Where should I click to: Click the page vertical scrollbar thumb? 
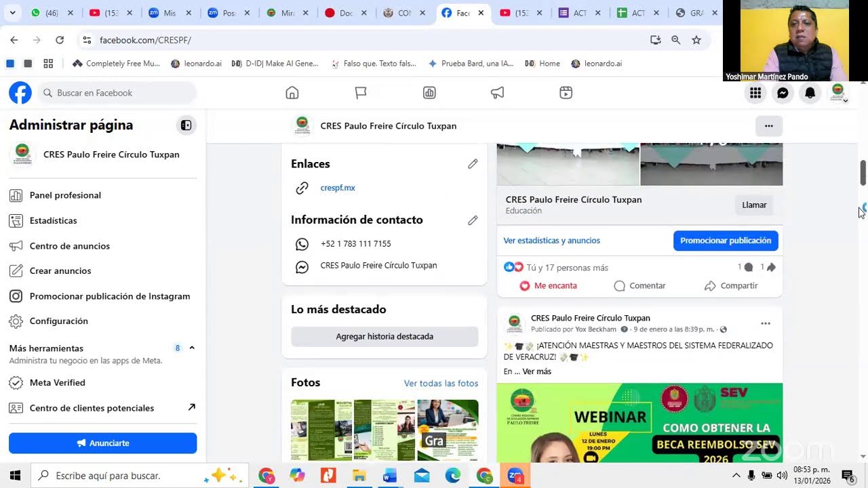pos(863,173)
